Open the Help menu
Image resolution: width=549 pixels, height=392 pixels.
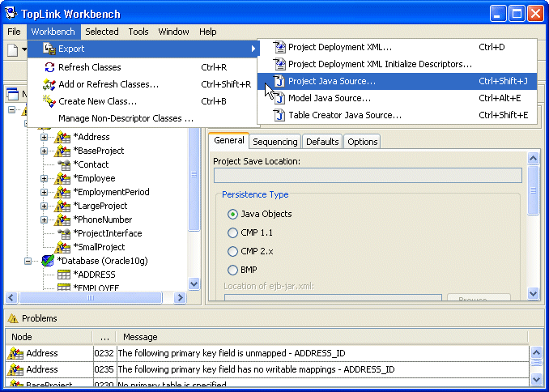[x=208, y=32]
